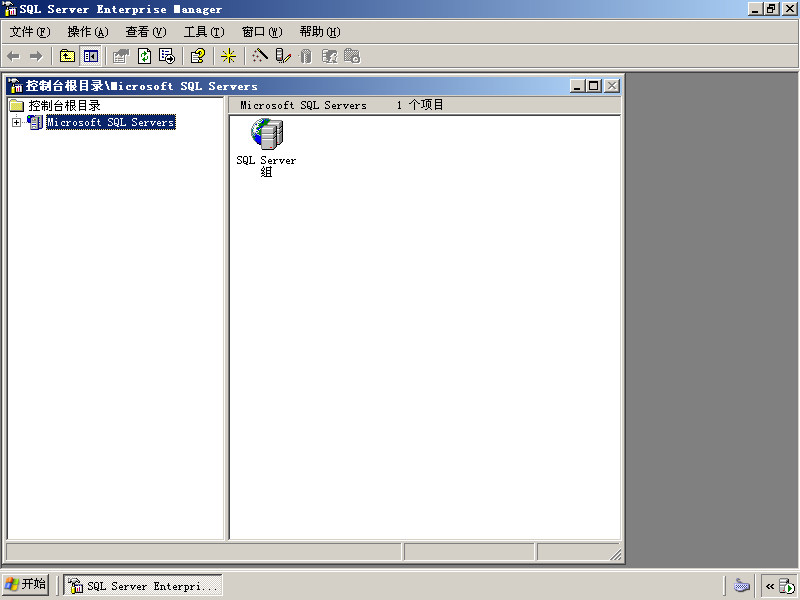
Task: Open the 操作(A) menu
Action: coord(88,32)
